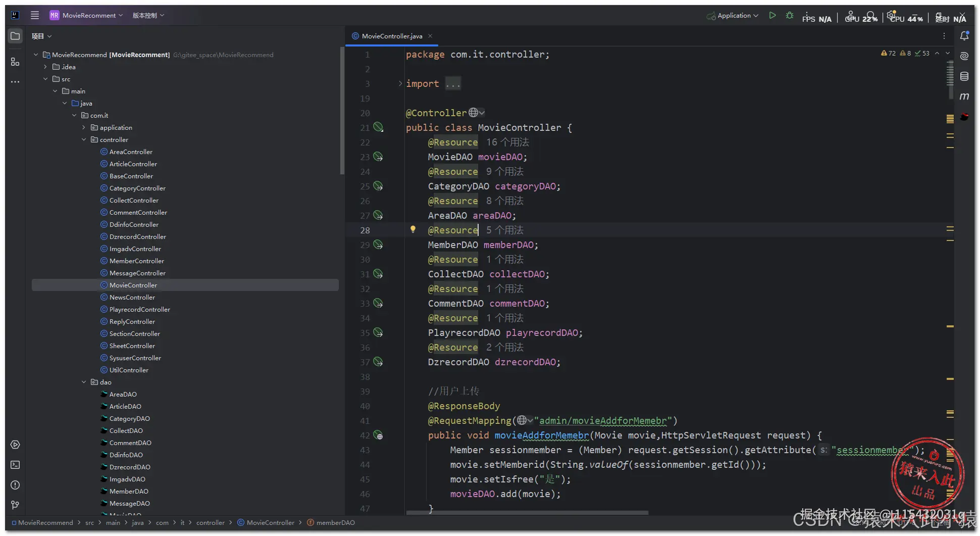
Task: Open the Notifications bell panel
Action: (x=964, y=36)
